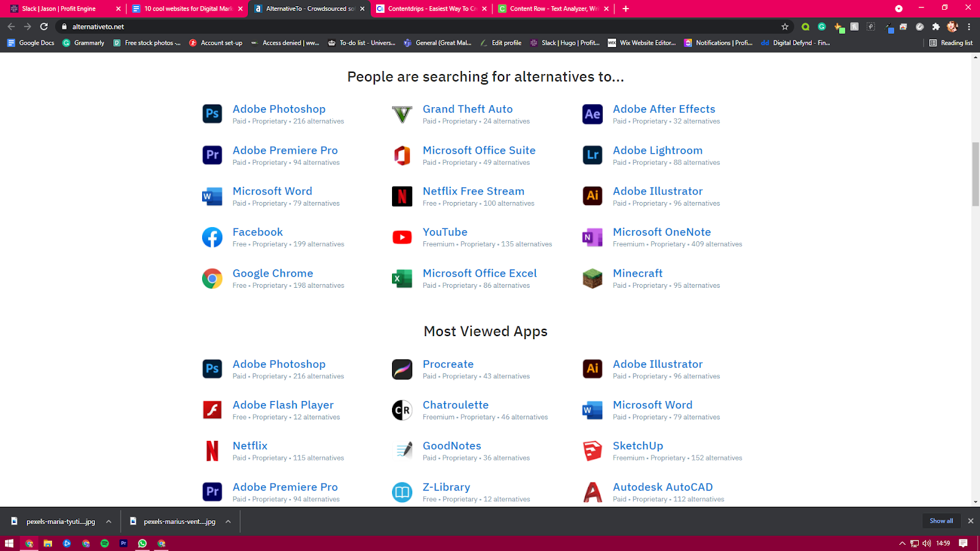
Task: Open the Minecraft link
Action: pos(638,273)
